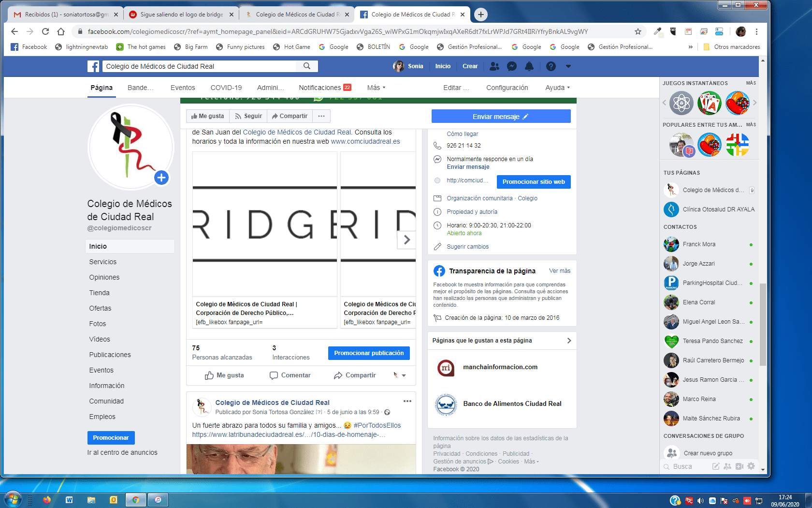Click the right sidebar scrollbar thumb
Viewport: 812px width, 508px height.
pyautogui.click(x=763, y=324)
